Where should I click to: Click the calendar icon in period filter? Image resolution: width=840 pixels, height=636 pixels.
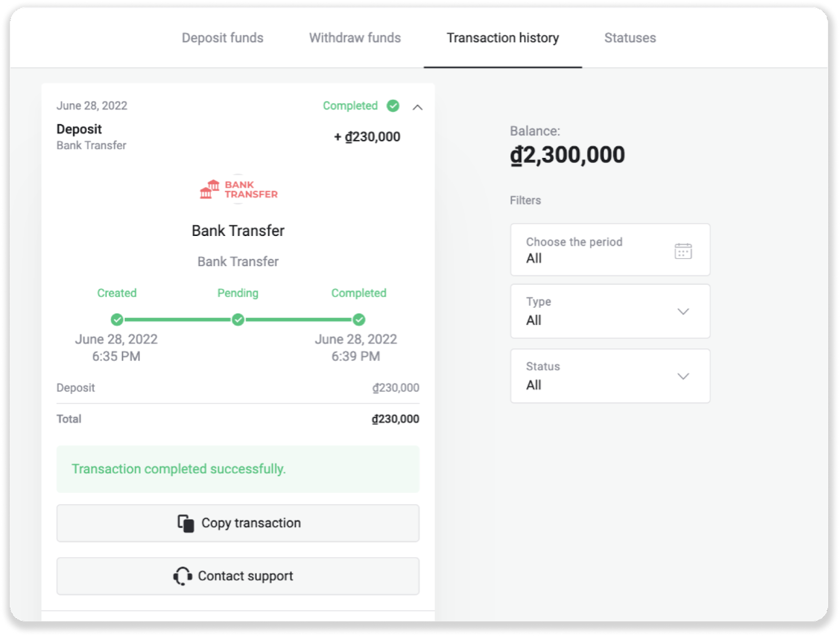click(x=682, y=251)
